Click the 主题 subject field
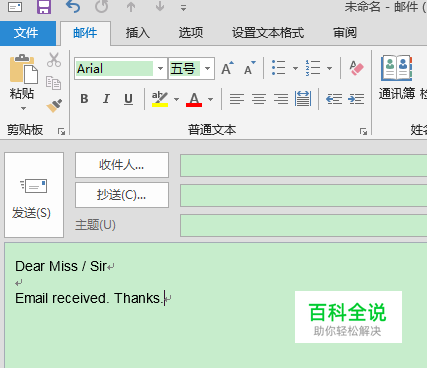Screen dimensions: 427x368 pos(303,225)
